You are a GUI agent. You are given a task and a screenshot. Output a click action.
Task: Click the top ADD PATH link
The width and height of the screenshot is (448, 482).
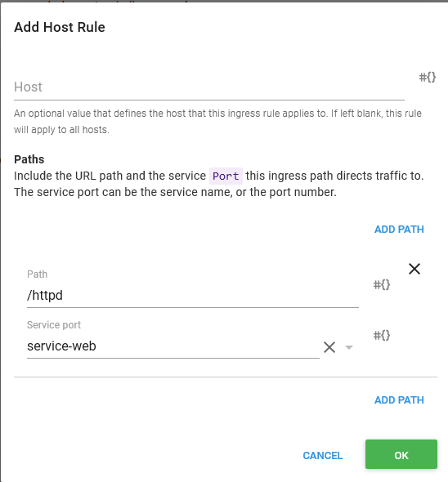click(x=399, y=230)
